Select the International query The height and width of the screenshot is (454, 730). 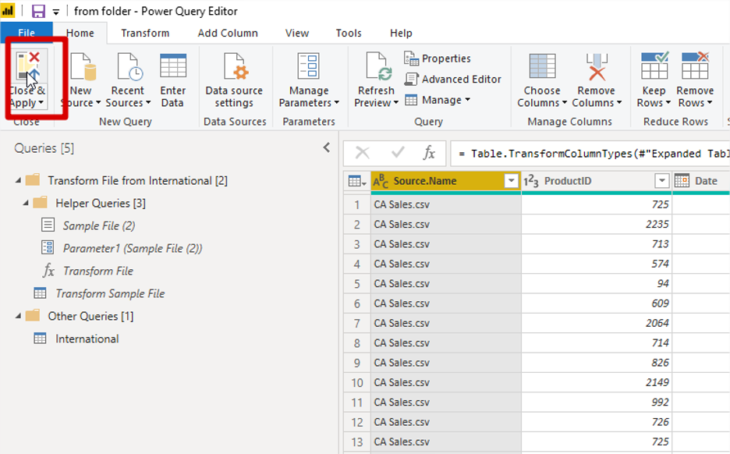(87, 339)
